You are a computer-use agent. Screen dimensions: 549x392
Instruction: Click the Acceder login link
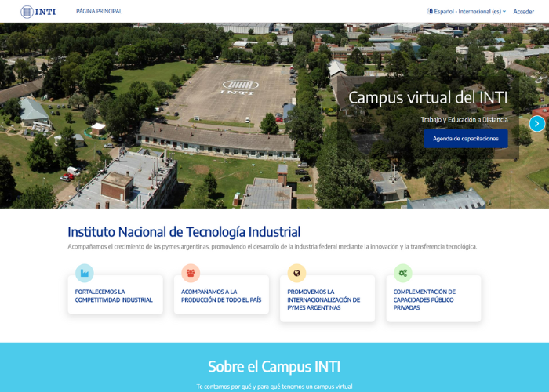pos(523,12)
